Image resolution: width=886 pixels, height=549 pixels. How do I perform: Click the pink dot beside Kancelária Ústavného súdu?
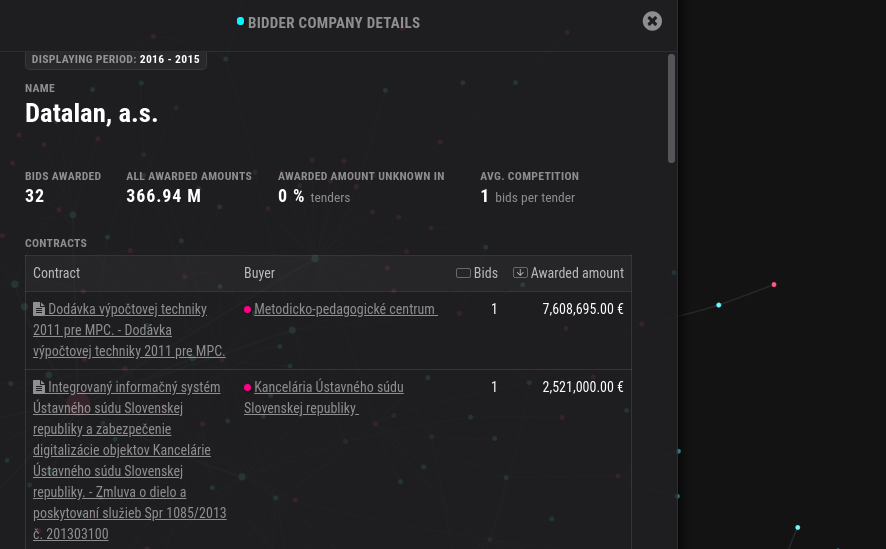247,387
